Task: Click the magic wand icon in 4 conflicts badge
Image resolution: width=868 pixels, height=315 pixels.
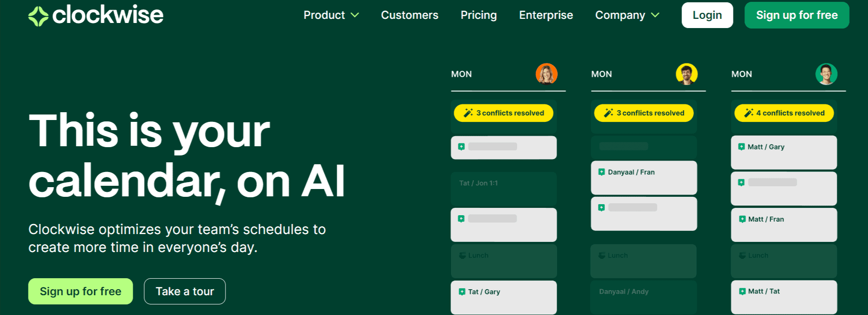Action: [x=749, y=113]
